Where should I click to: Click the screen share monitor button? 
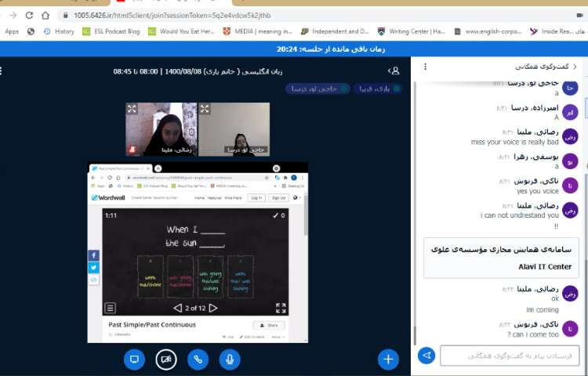(x=134, y=359)
